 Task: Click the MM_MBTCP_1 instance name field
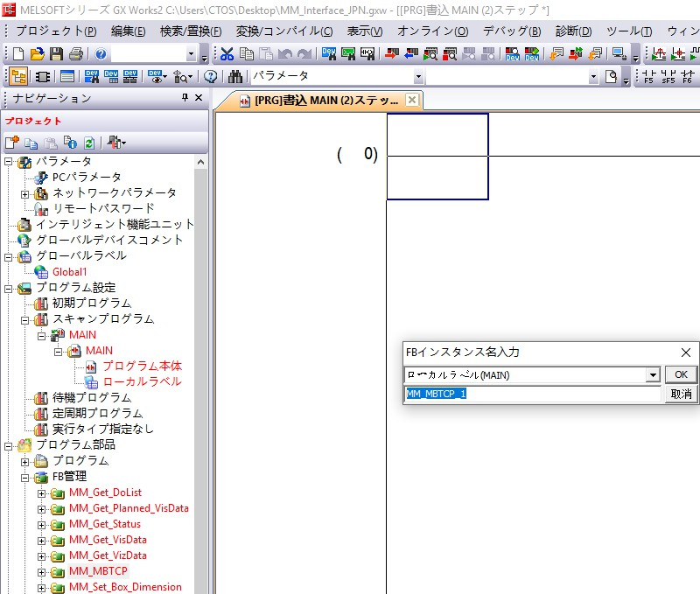[x=533, y=394]
